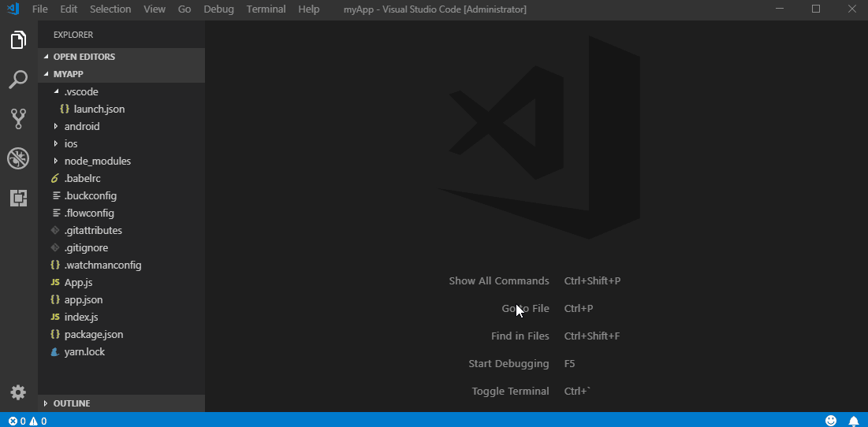
Task: Expand the ios folder
Action: click(55, 144)
